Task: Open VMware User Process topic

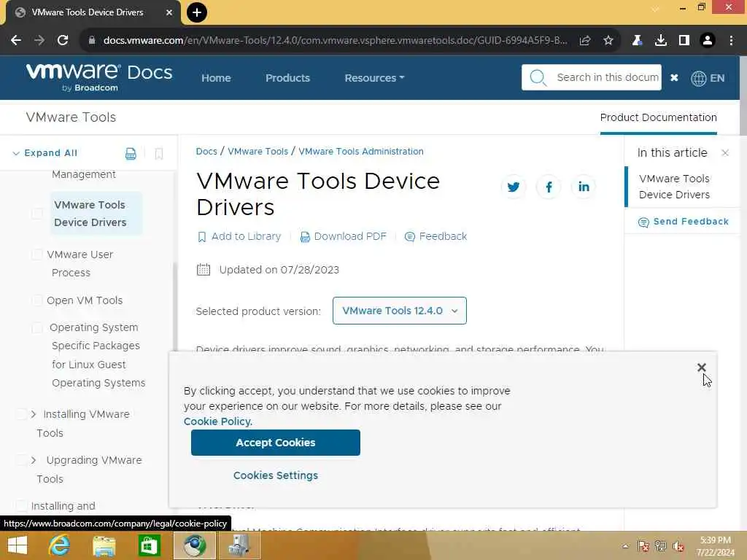Action: [x=80, y=263]
